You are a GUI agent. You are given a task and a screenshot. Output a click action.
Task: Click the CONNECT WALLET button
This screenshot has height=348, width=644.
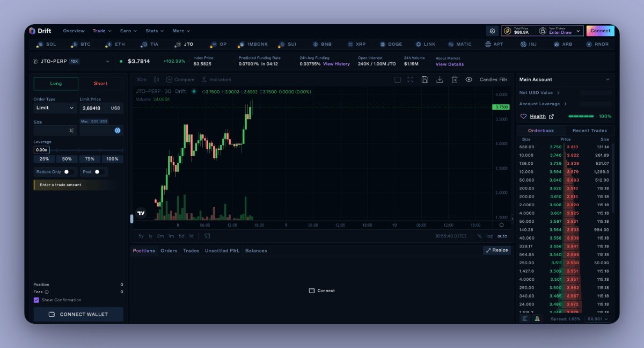coord(78,314)
